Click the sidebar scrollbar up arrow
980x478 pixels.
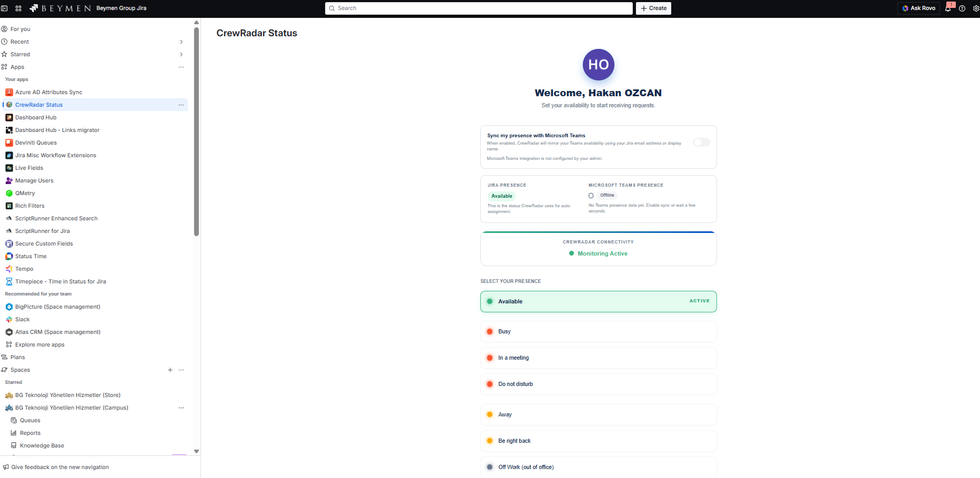pyautogui.click(x=196, y=22)
